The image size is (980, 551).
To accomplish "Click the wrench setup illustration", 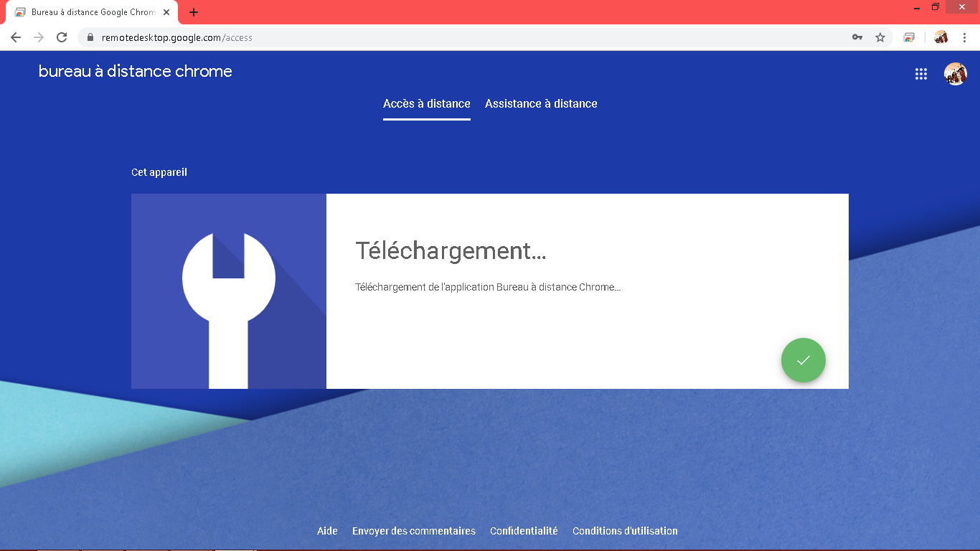I will coord(229,291).
